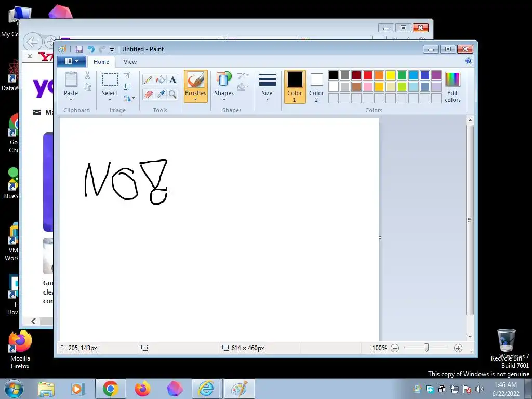Image resolution: width=532 pixels, height=399 pixels.
Task: Select the Pencil tool
Action: (x=148, y=79)
